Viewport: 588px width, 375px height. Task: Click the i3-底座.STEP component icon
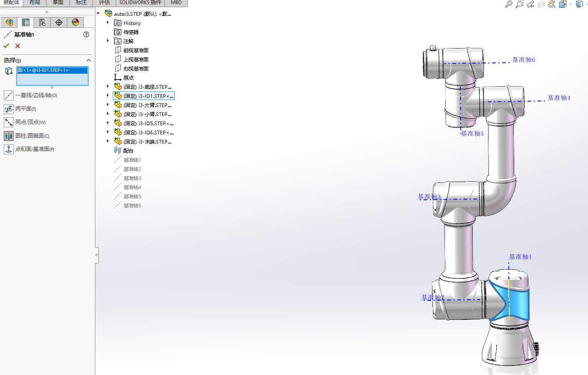pos(118,87)
